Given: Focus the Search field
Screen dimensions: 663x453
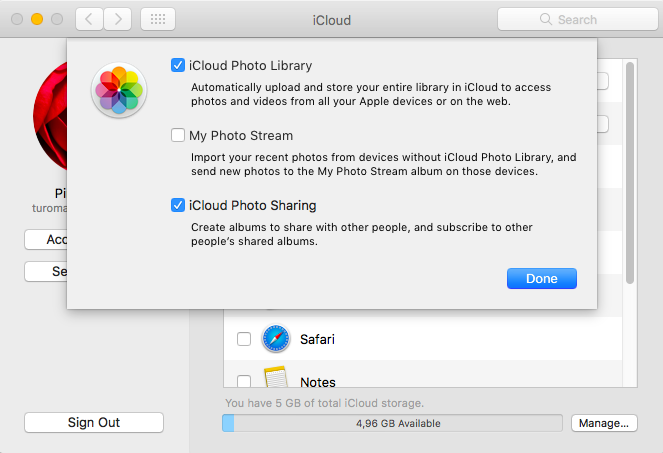Looking at the screenshot, I should coord(578,19).
